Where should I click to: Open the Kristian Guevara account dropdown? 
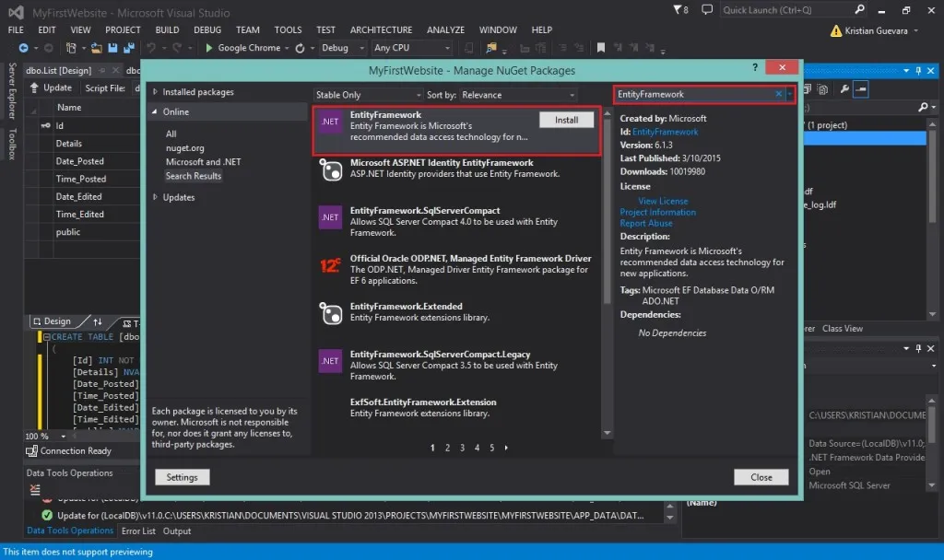[x=916, y=30]
